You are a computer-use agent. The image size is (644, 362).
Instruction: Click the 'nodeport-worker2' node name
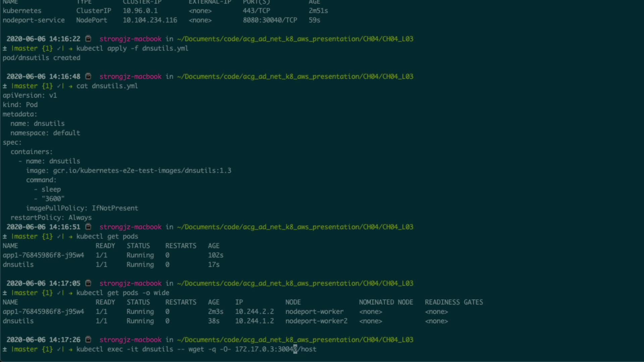click(316, 321)
